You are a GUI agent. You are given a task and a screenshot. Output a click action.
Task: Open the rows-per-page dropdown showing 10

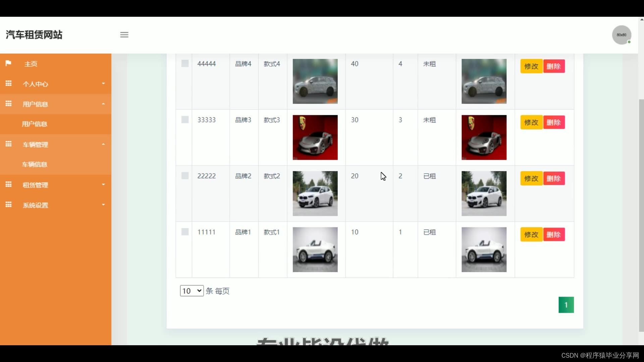pyautogui.click(x=192, y=291)
